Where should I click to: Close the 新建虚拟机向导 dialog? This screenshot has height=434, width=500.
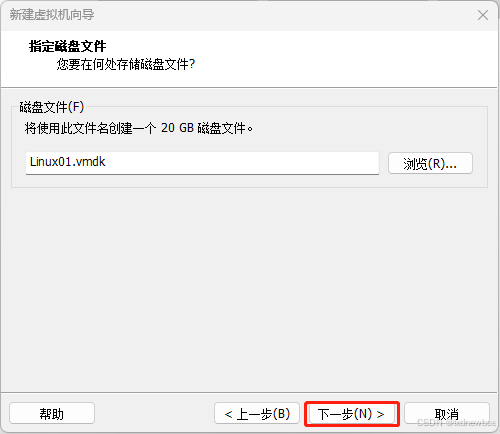tap(483, 15)
